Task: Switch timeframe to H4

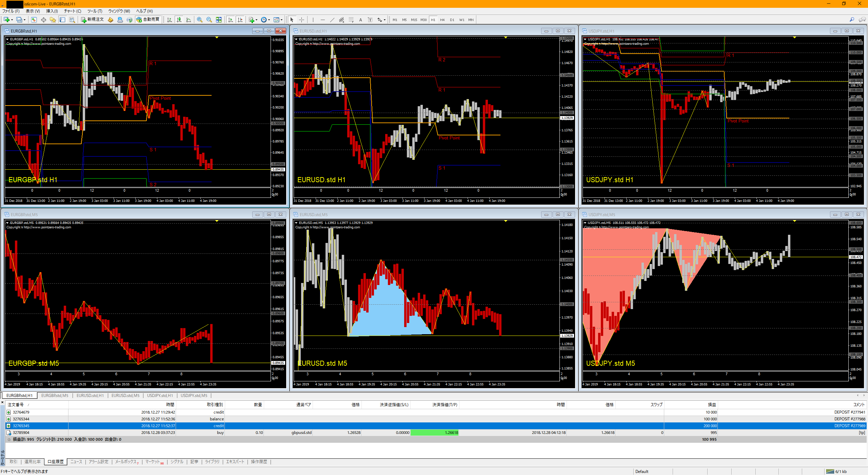Action: pos(442,20)
